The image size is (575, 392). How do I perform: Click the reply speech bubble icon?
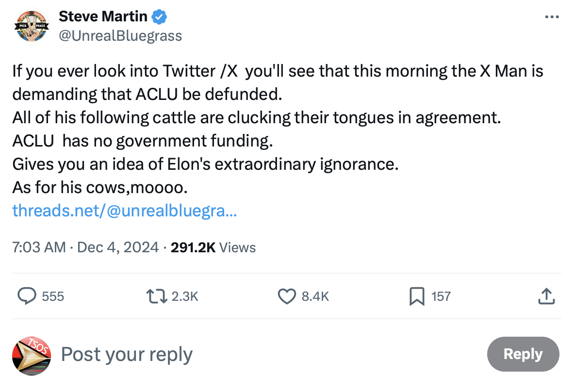[x=27, y=296]
